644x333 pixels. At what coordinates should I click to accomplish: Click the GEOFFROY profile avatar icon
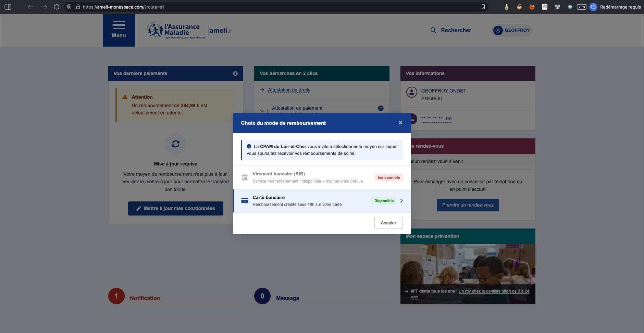click(498, 30)
